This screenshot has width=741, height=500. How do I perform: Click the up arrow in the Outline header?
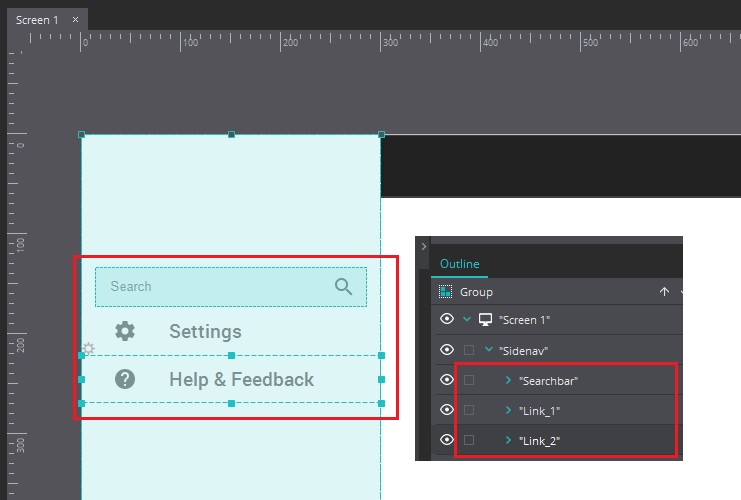click(x=664, y=292)
